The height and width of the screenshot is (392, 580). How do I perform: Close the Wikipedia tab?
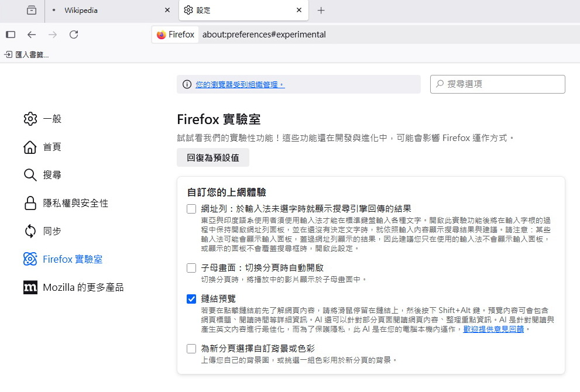[167, 11]
